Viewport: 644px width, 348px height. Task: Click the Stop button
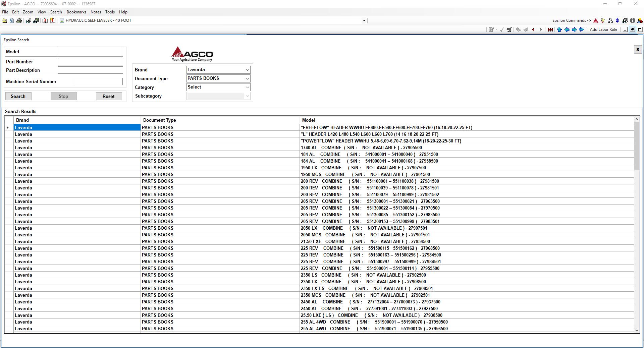[63, 96]
